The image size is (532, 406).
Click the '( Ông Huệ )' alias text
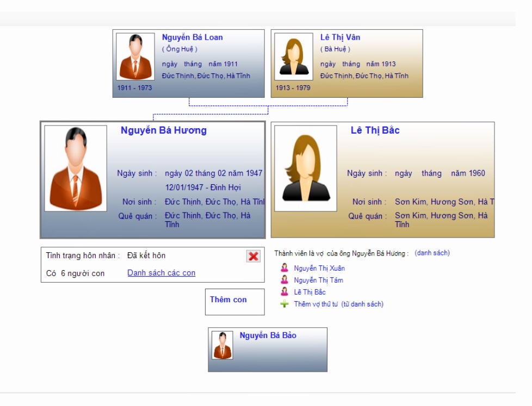pos(180,49)
